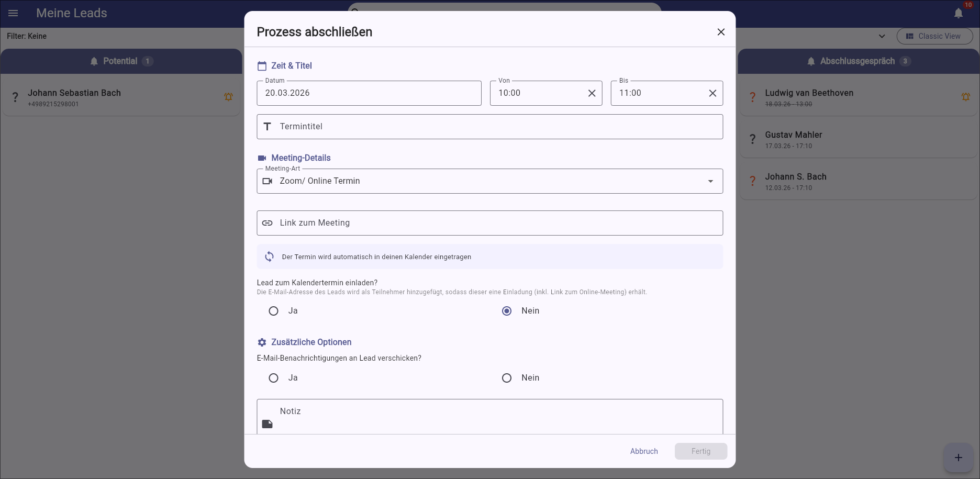Click the calendar sync icon in info banner
This screenshot has height=479, width=980.
[269, 257]
